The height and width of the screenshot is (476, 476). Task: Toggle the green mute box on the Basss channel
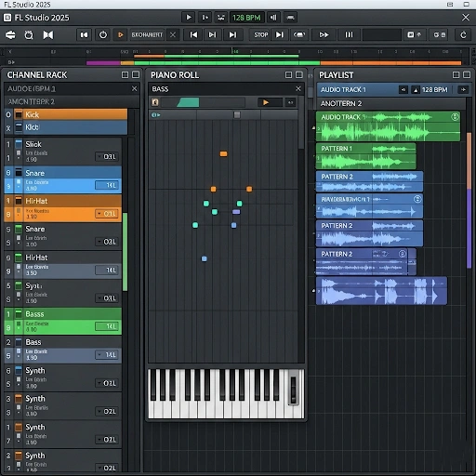(x=19, y=313)
